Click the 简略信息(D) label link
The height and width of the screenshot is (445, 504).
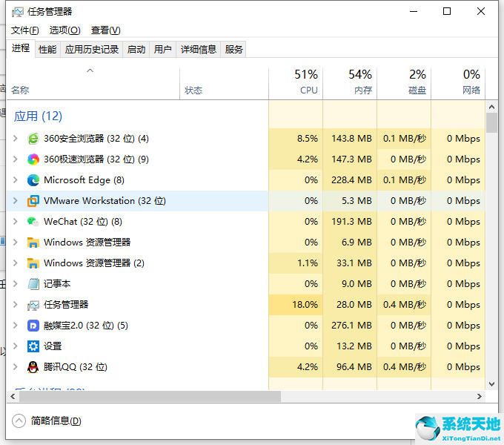(56, 421)
